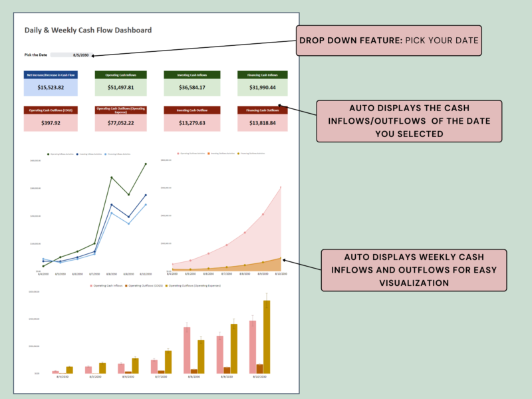The image size is (532, 399).
Task: Click the 8/4/2030 axis label under the bar chart
Action: tap(63, 376)
